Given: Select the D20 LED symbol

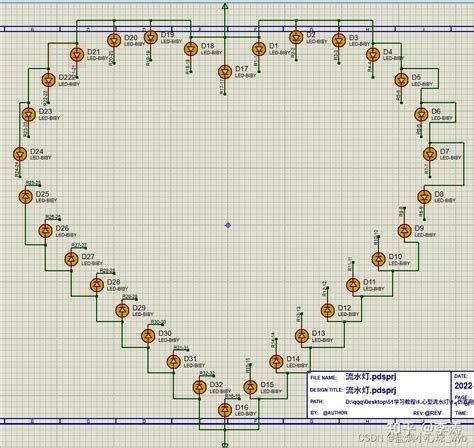Looking at the screenshot, I should tap(114, 40).
